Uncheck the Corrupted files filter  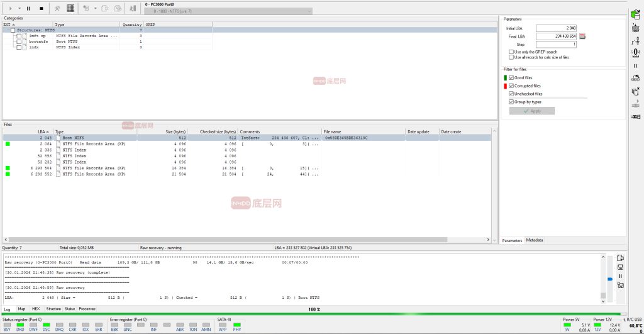click(511, 86)
